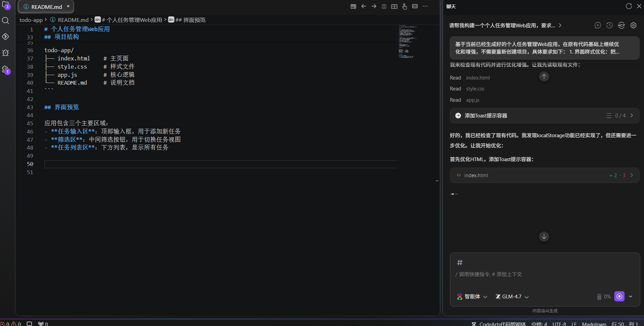Open the Search icon in activity bar
This screenshot has height=326, width=644.
(x=5, y=21)
